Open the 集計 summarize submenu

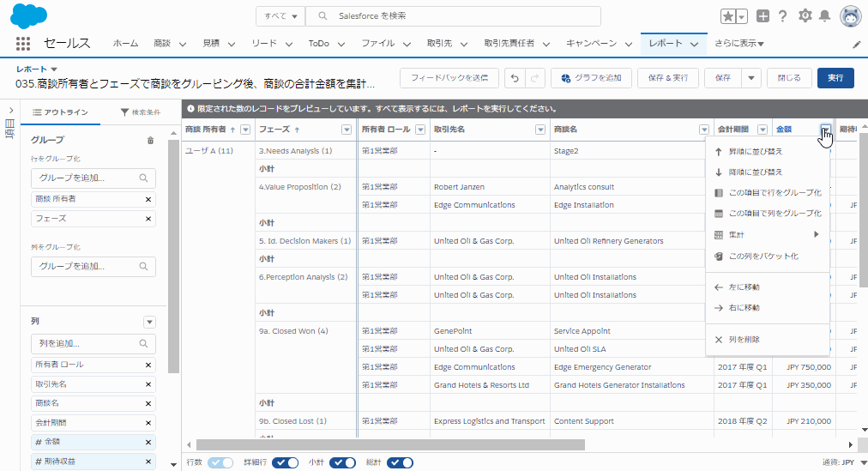(x=768, y=235)
